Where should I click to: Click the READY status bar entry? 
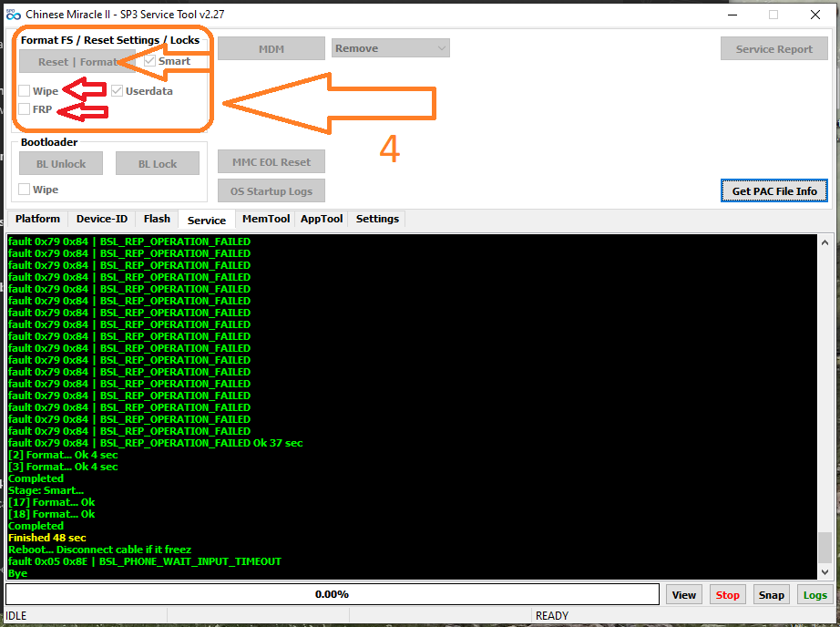(552, 616)
